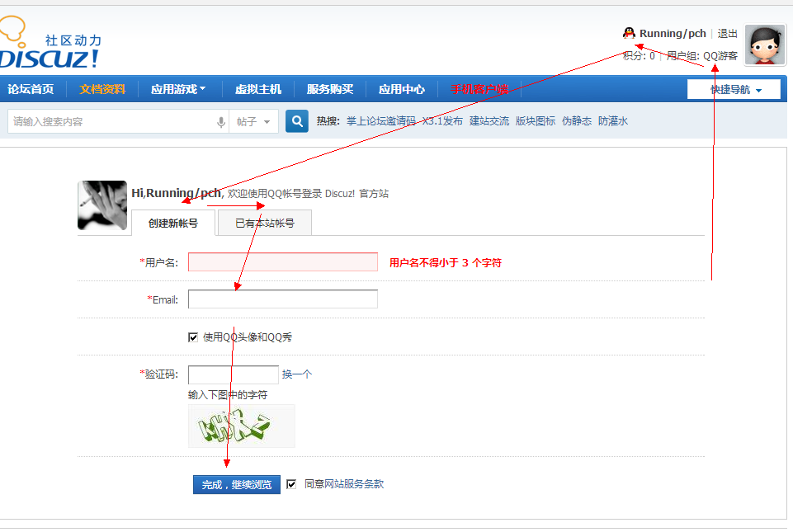Toggle the 使用QQ头像和QQ秀 checkbox
This screenshot has height=532, width=793.
click(193, 337)
